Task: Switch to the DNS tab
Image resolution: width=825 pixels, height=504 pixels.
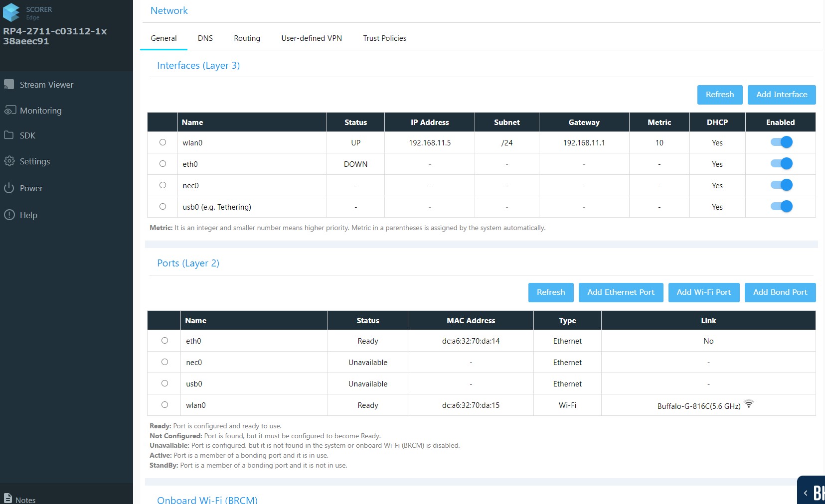Action: [205, 38]
